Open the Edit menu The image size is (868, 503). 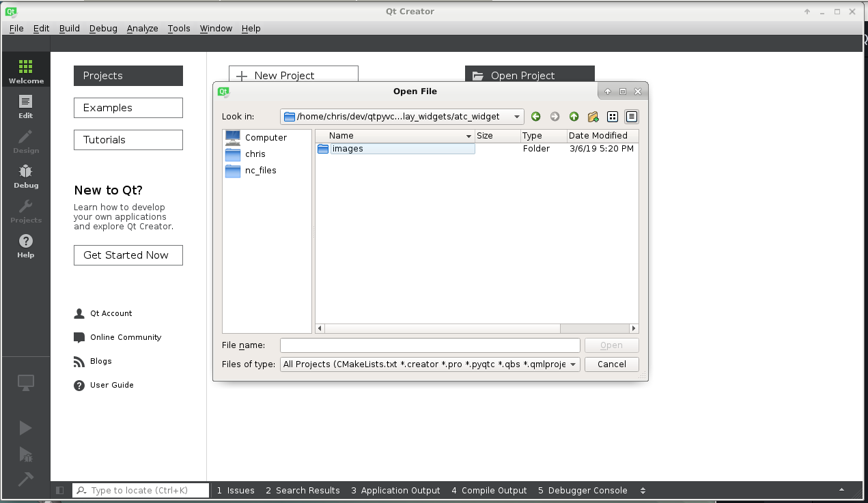tap(42, 28)
